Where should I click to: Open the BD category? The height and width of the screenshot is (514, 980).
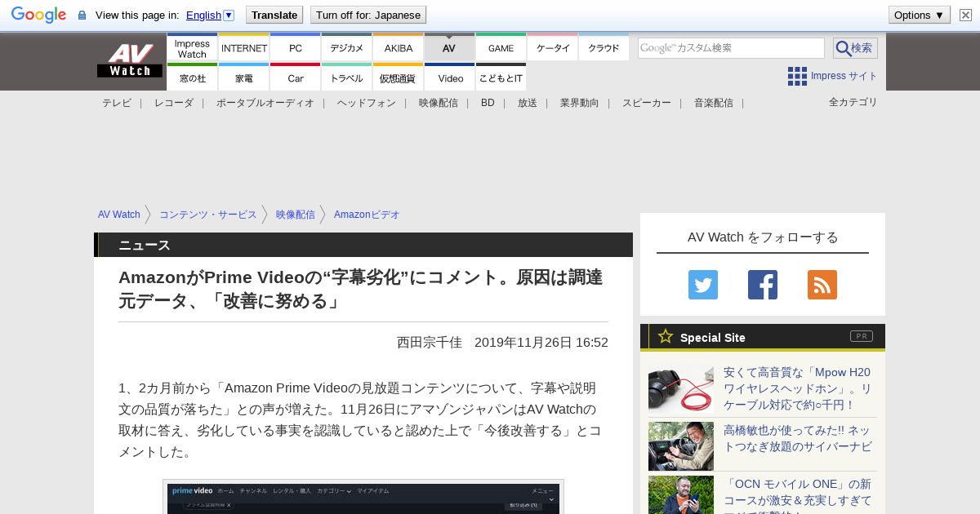click(488, 103)
